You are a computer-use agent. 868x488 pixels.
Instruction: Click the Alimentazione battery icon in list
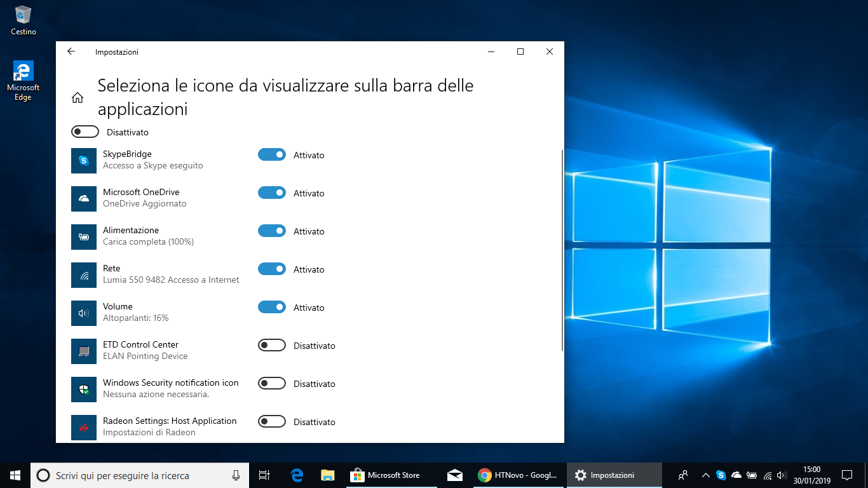[84, 237]
